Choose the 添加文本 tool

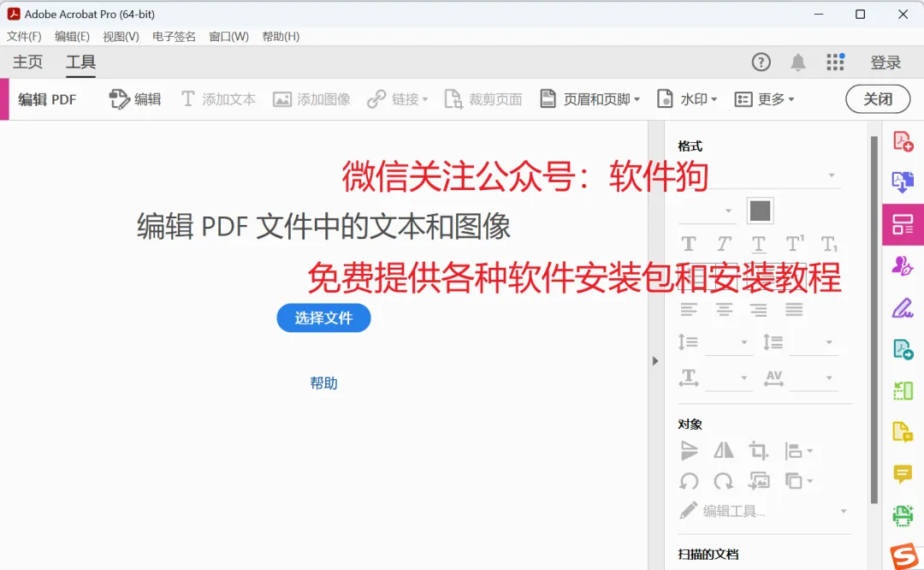tap(218, 99)
